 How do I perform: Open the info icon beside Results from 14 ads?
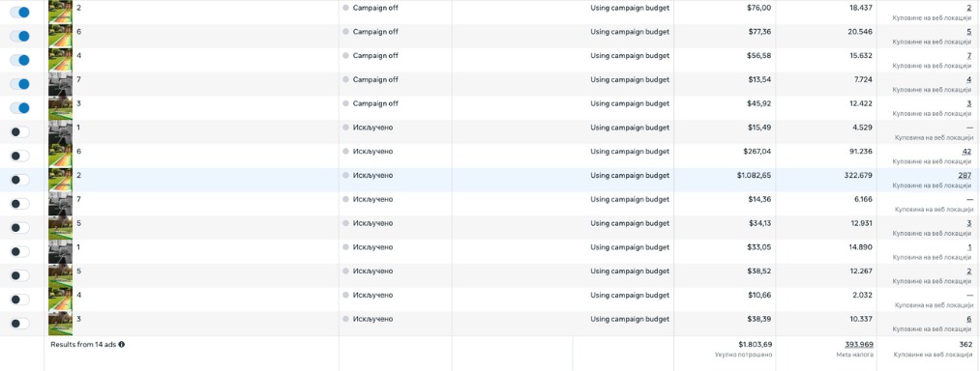tap(121, 344)
